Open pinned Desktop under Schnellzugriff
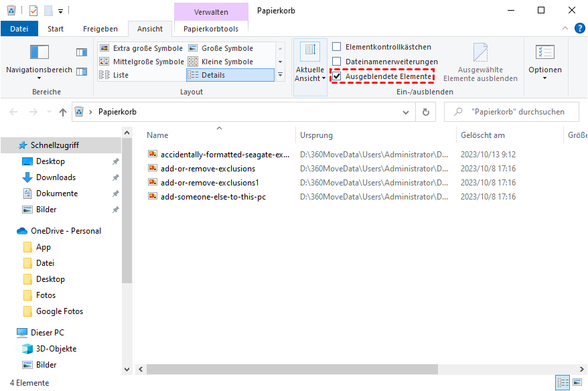This screenshot has height=391, width=588. click(50, 161)
